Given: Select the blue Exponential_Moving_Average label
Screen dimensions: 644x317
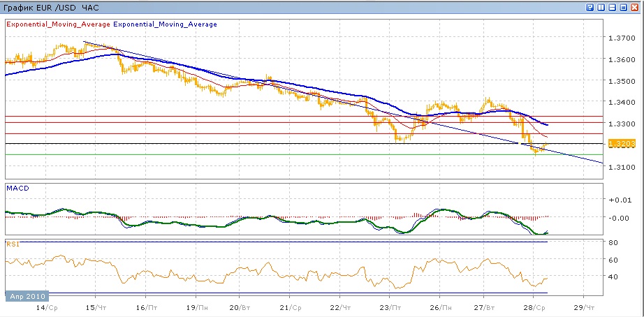Looking at the screenshot, I should coord(165,24).
